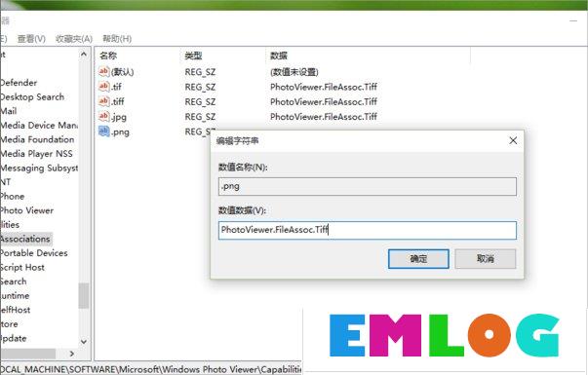Select the Photo Viewer tree key
This screenshot has height=375, width=588.
point(26,211)
